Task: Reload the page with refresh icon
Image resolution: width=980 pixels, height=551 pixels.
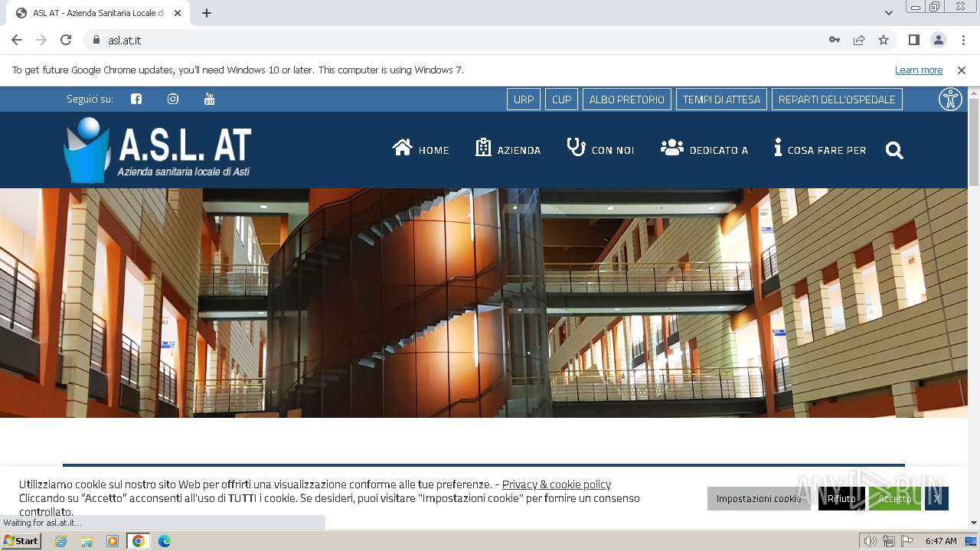Action: pyautogui.click(x=66, y=41)
